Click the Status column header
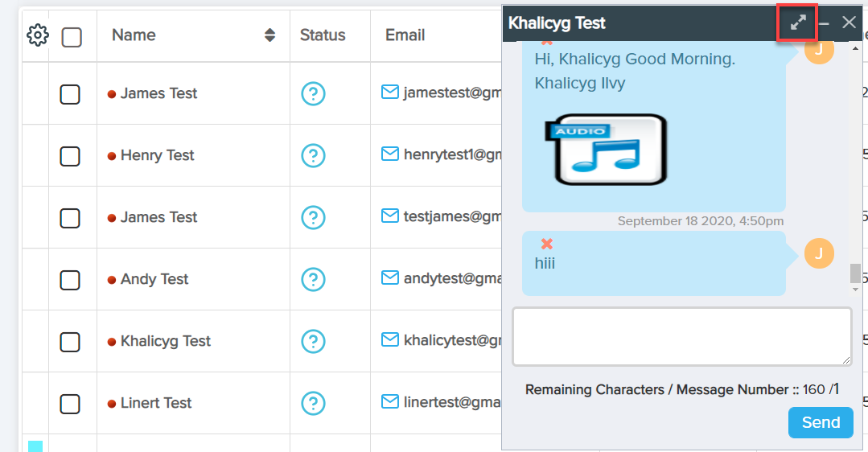Viewport: 868px width, 452px height. 323,35
